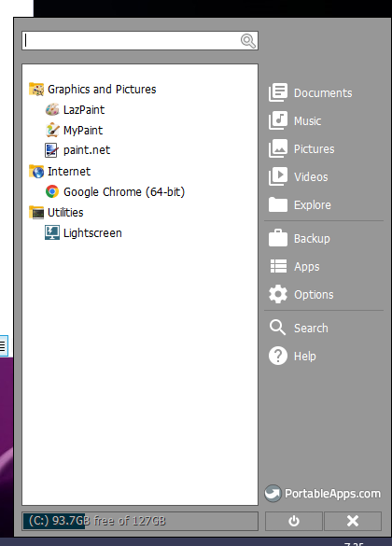Viewport: 392px width, 546px height.
Task: Close the PortableApps menu with X
Action: point(353,521)
